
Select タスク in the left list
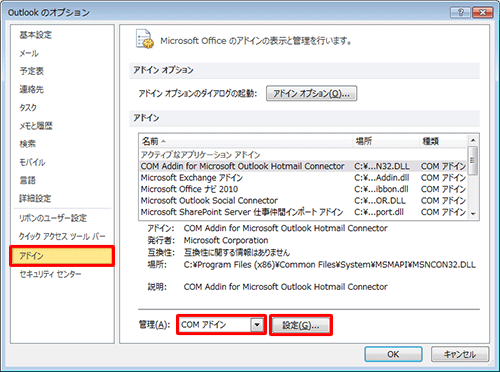pos(28,108)
